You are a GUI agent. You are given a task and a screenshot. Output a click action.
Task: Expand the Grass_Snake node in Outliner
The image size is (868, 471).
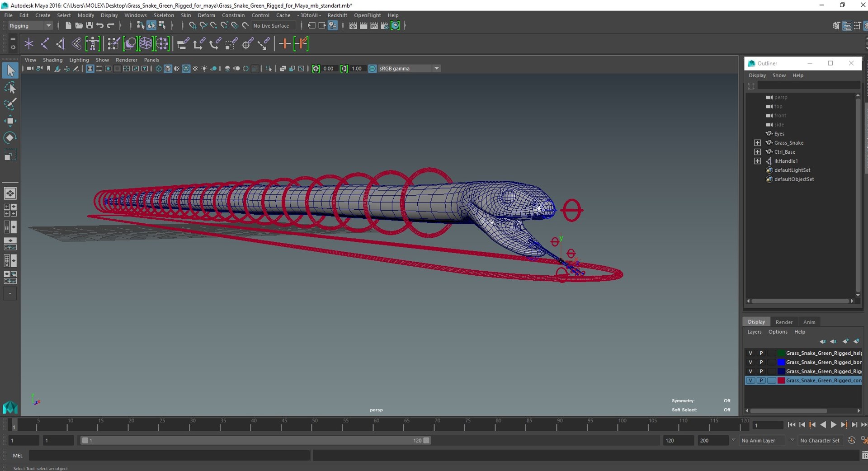click(758, 143)
